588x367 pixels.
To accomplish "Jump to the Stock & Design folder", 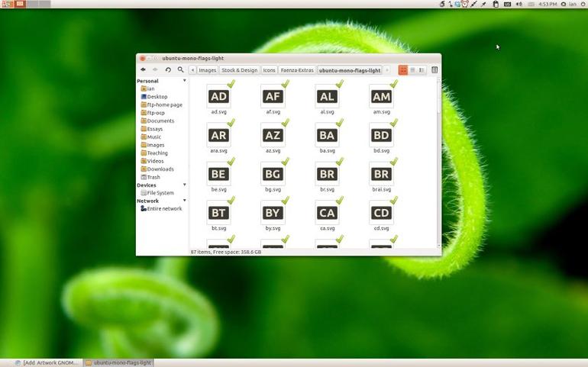I will [x=240, y=70].
